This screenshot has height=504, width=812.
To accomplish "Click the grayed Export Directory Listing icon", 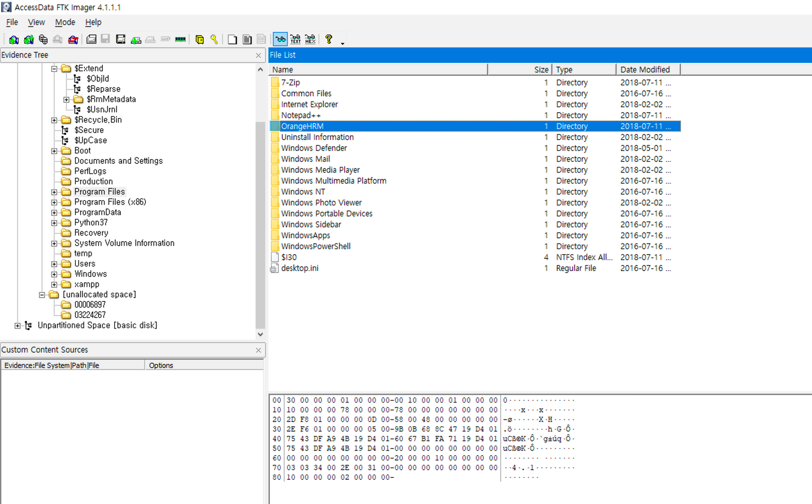I will 261,40.
